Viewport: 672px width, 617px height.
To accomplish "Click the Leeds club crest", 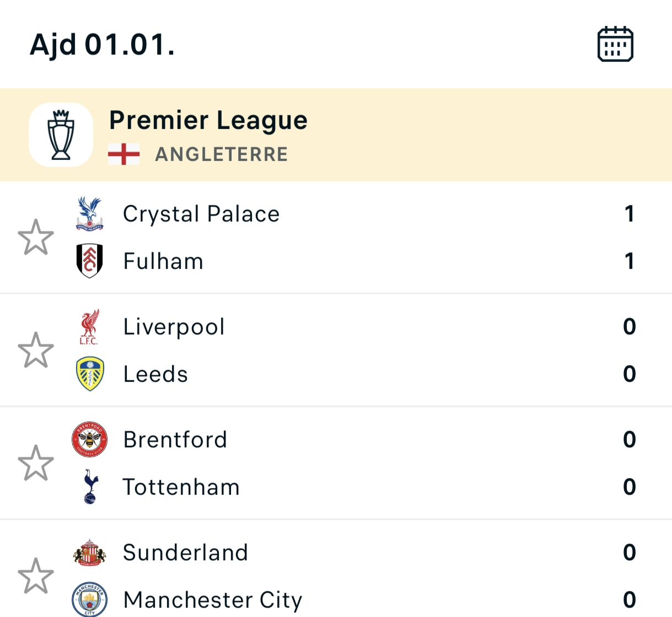I will pos(89,374).
